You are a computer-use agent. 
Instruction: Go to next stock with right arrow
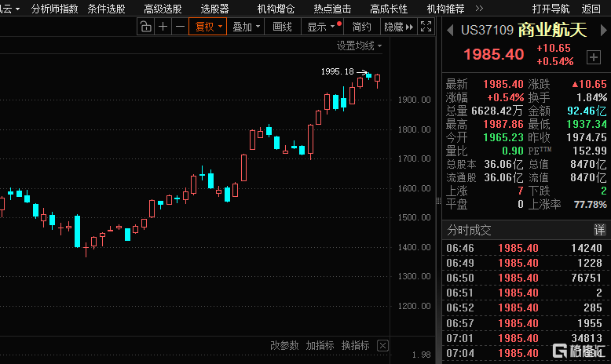(604, 31)
